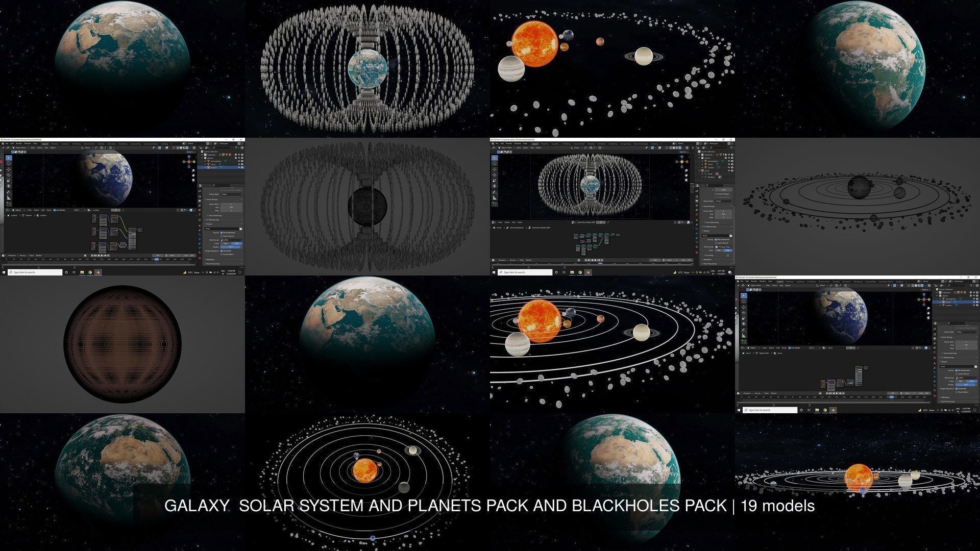Open Render menu in left Blender screenshot

point(19,143)
